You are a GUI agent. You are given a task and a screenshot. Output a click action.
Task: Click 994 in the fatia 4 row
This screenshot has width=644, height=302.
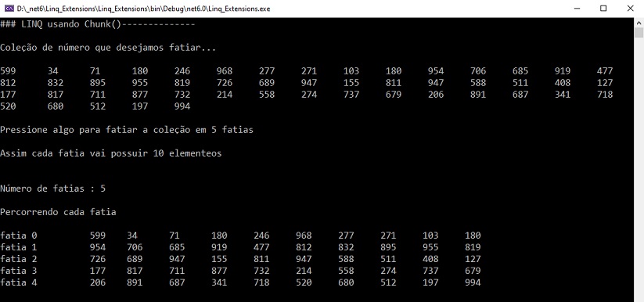(x=473, y=282)
